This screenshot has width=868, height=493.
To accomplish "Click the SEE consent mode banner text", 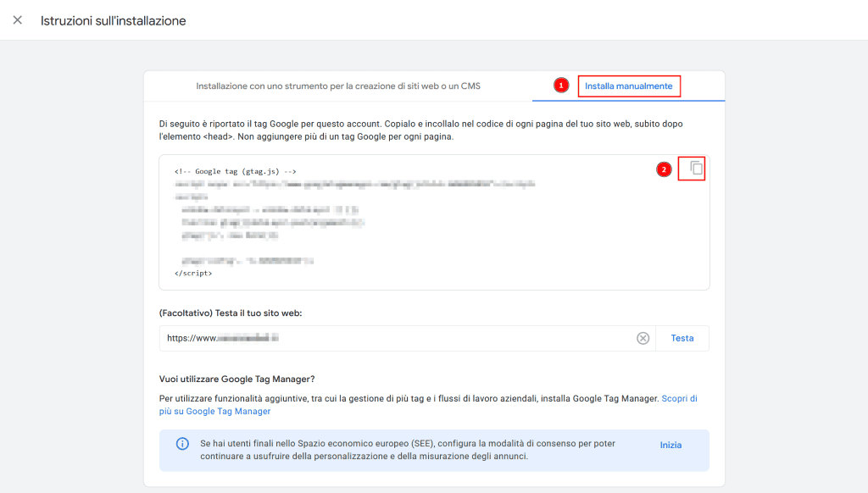I will click(x=407, y=450).
